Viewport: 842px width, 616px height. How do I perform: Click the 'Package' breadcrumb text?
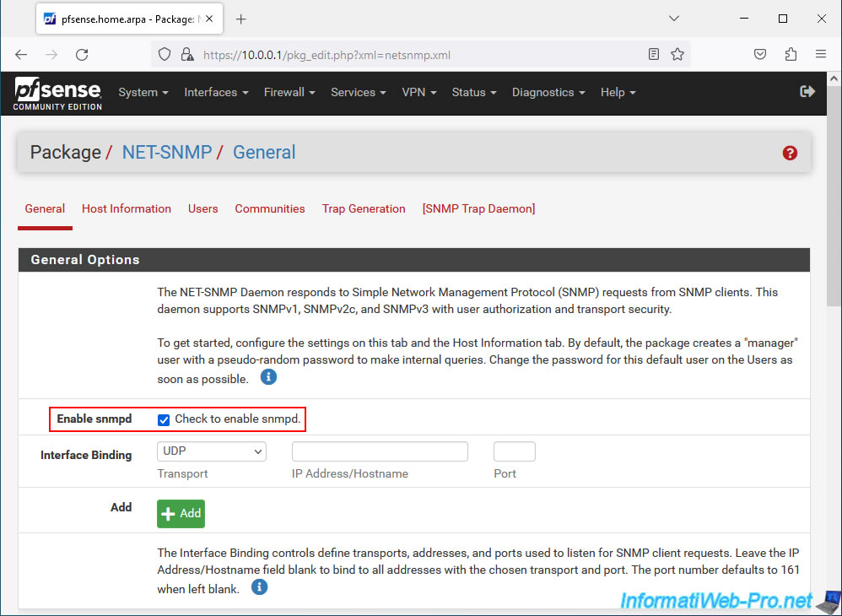(66, 153)
